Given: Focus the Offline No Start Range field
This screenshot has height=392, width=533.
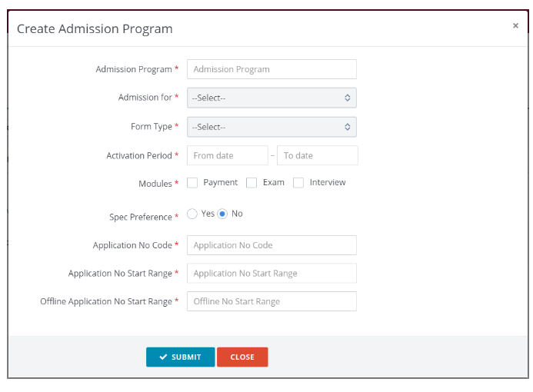Looking at the screenshot, I should [271, 301].
